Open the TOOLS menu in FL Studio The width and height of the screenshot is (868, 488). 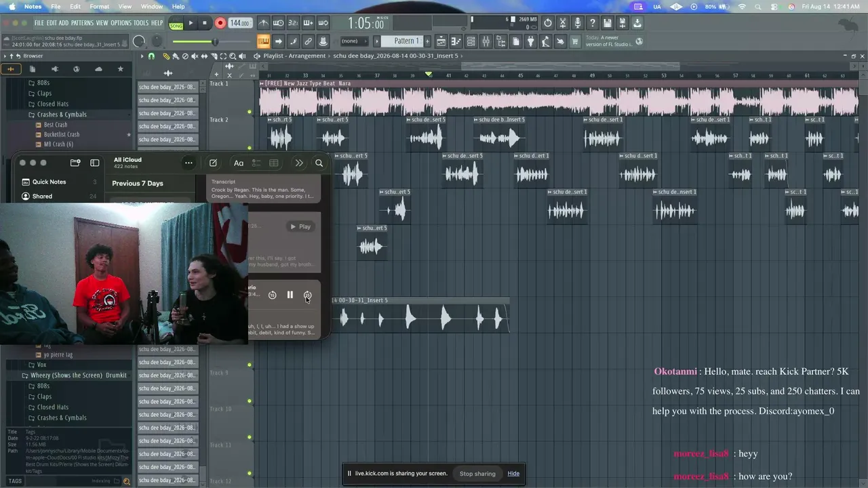pos(141,23)
